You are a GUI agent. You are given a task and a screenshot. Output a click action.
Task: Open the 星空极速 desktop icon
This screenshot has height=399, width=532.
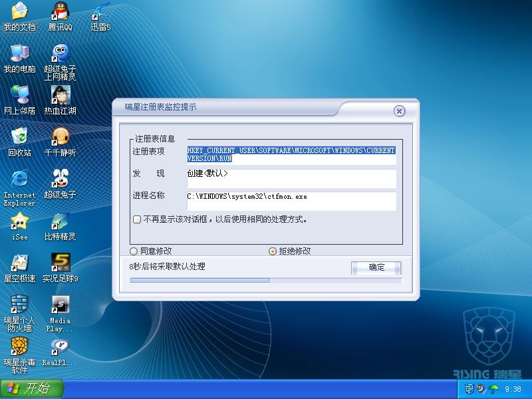click(20, 269)
